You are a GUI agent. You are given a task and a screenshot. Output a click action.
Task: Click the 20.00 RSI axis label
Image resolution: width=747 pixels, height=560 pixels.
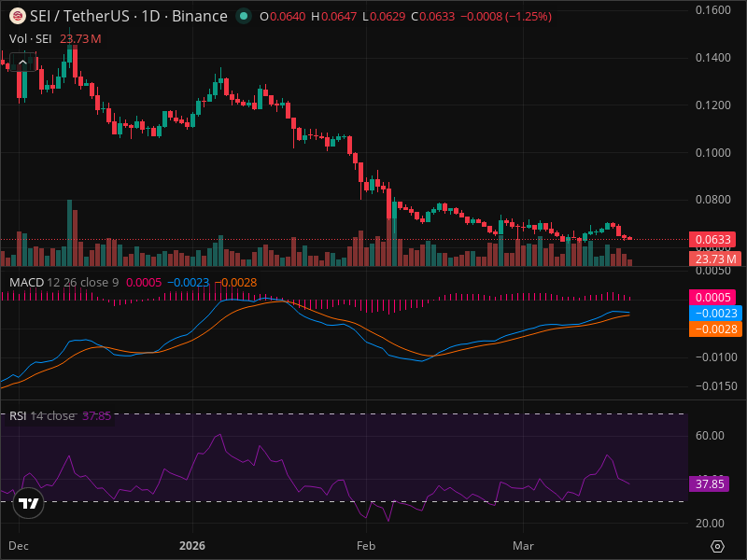pos(710,524)
